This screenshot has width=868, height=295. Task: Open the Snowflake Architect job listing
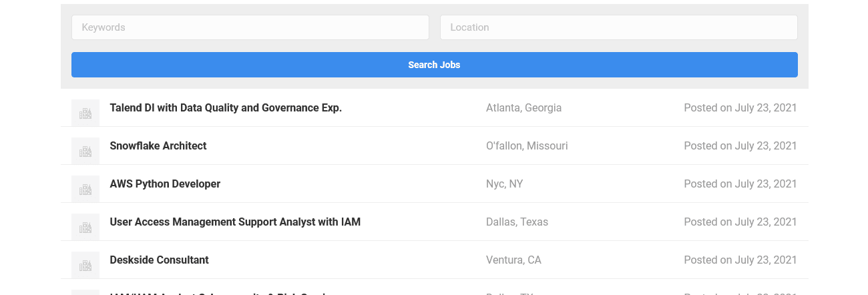tap(158, 145)
